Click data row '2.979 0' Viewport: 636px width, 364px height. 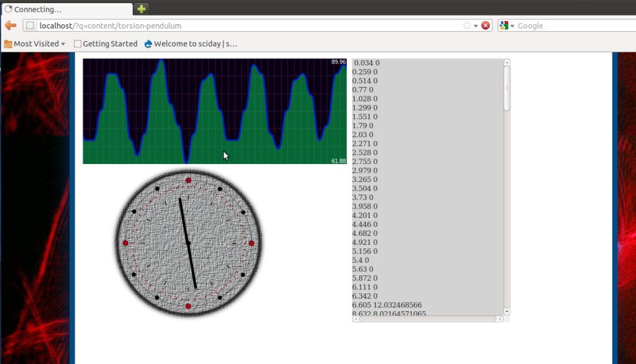(x=365, y=170)
